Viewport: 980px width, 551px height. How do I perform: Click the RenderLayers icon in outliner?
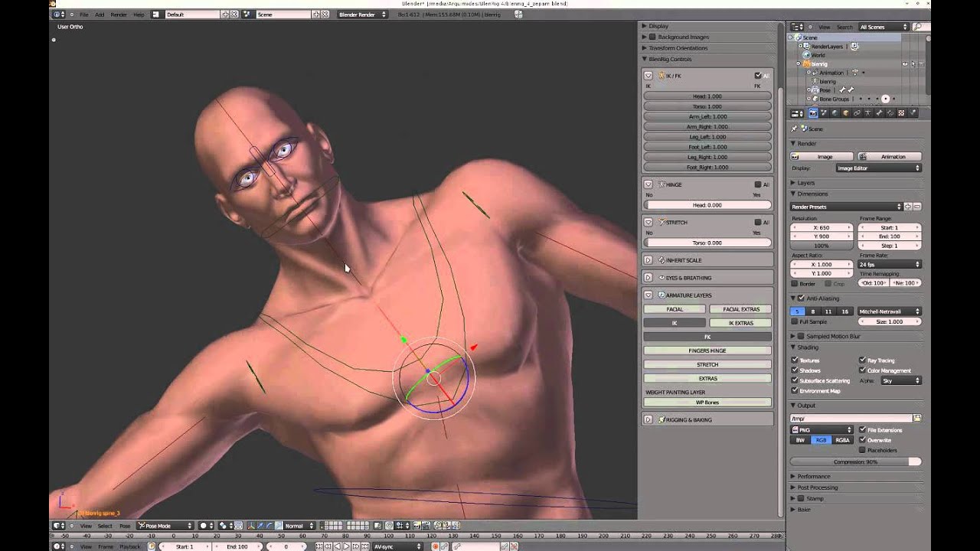pos(806,47)
